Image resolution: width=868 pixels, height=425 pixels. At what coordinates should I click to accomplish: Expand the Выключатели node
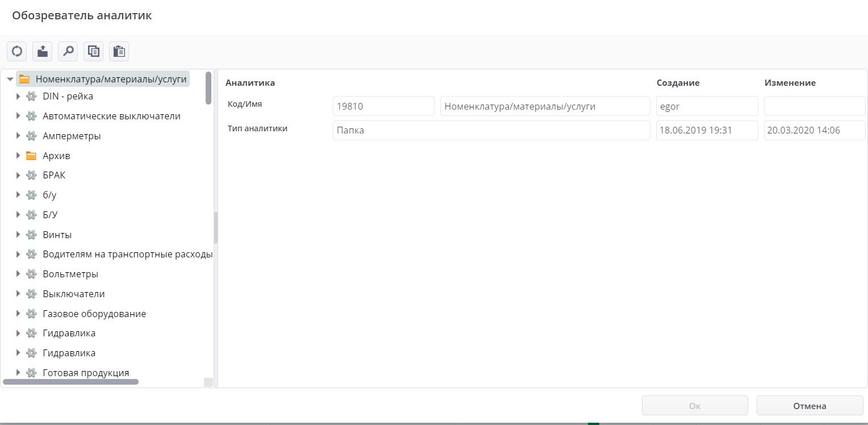tap(18, 294)
